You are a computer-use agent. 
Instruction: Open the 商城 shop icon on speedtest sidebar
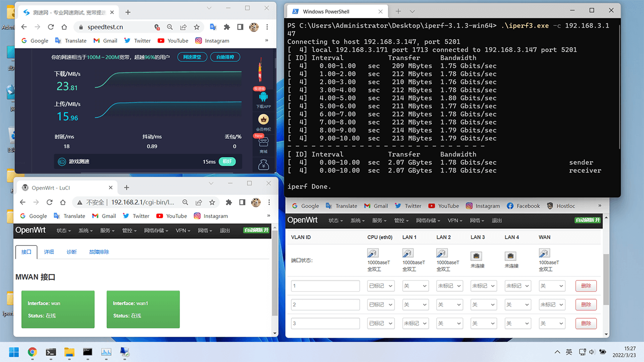click(263, 142)
